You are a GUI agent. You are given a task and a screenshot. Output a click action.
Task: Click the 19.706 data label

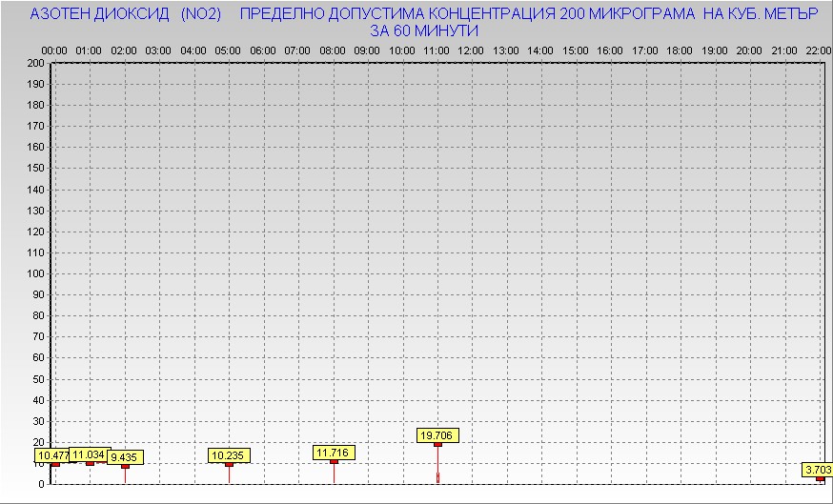(437, 435)
